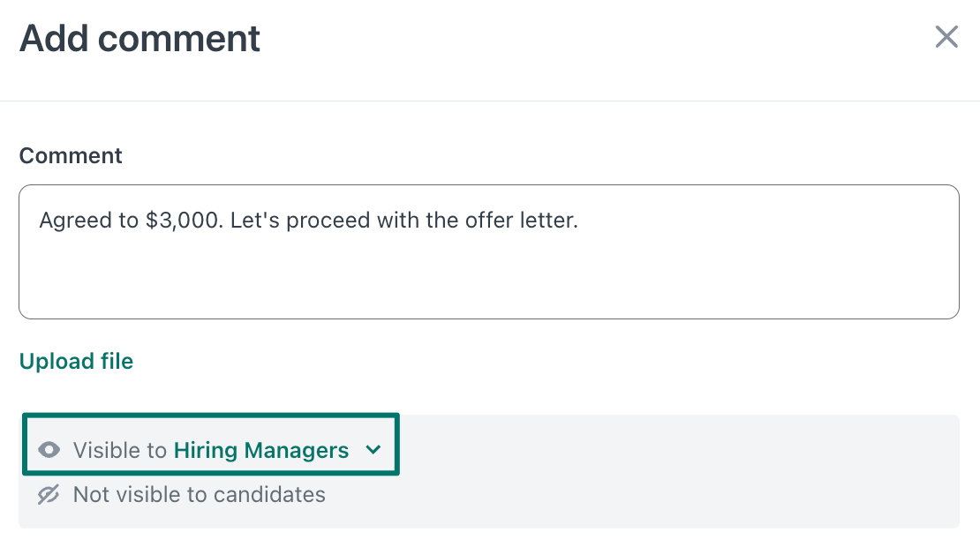Select the green Hiring Managers text
The height and width of the screenshot is (547, 980).
tap(261, 450)
